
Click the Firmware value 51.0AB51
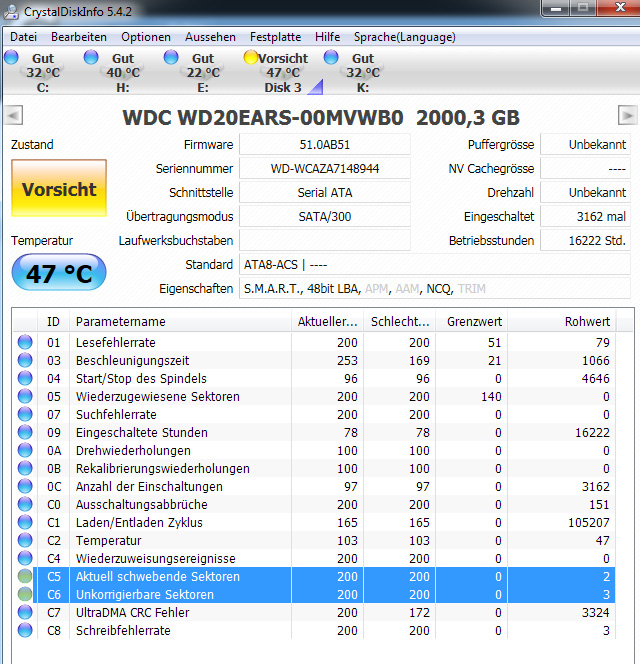tap(325, 145)
